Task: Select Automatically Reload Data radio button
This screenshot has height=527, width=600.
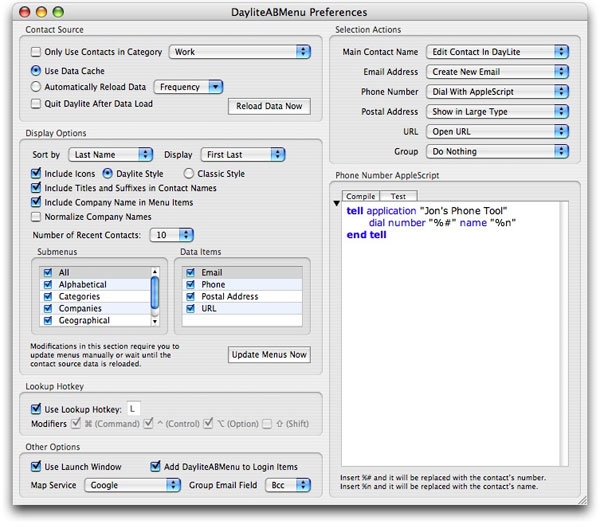Action: point(36,87)
